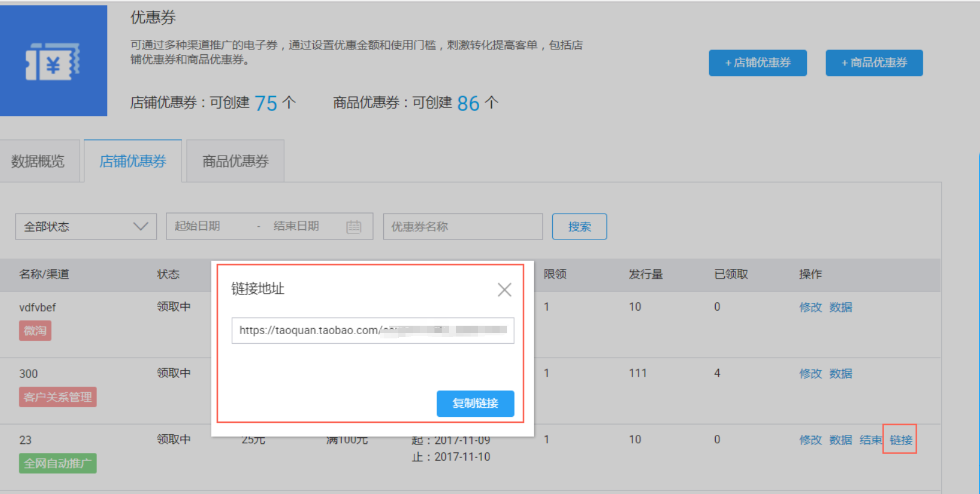Click the 结束日期 end date field

(296, 226)
